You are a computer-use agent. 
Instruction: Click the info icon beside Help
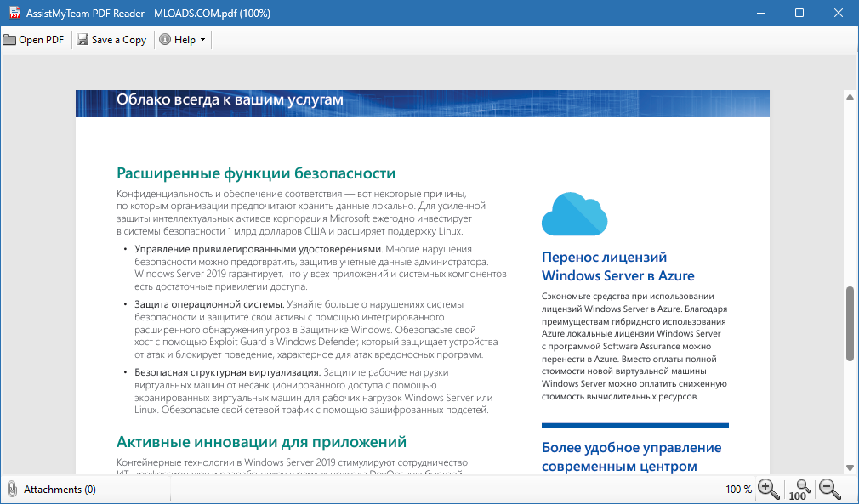pyautogui.click(x=165, y=39)
